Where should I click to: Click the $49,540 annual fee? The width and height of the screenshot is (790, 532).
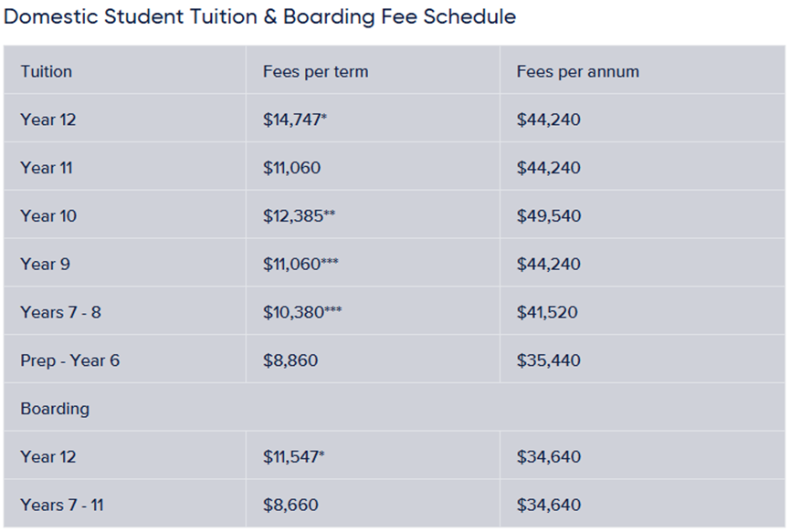point(548,216)
